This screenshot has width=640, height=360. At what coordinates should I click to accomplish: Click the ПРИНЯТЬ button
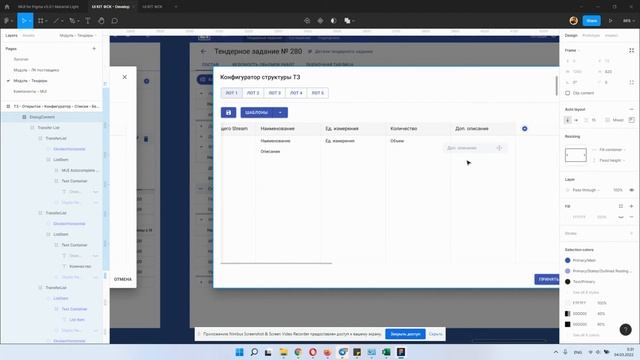tap(547, 279)
